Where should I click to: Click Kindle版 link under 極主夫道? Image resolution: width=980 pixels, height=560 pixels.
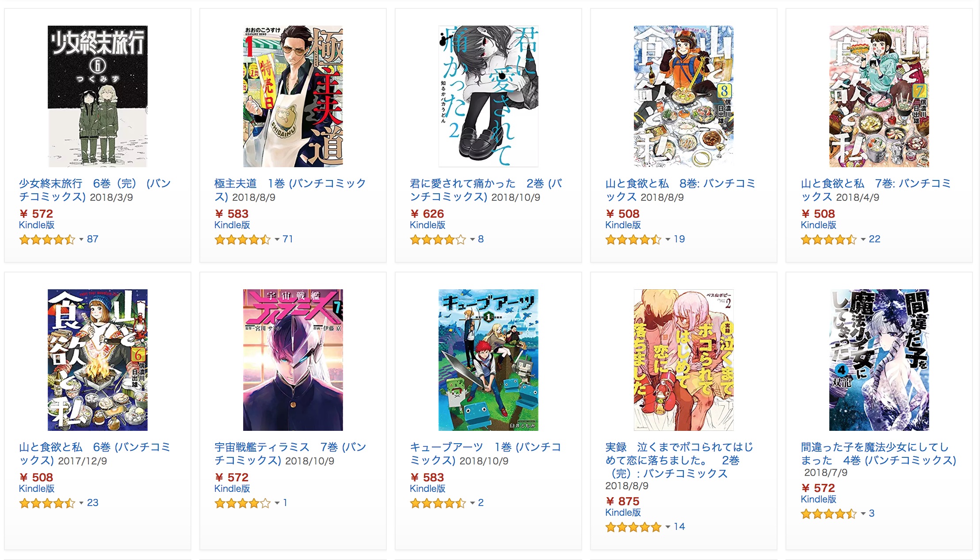click(x=232, y=225)
